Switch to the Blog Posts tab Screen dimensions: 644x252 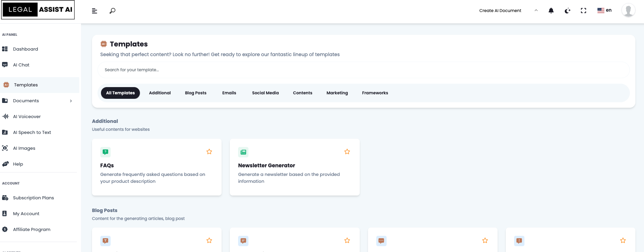point(196,93)
